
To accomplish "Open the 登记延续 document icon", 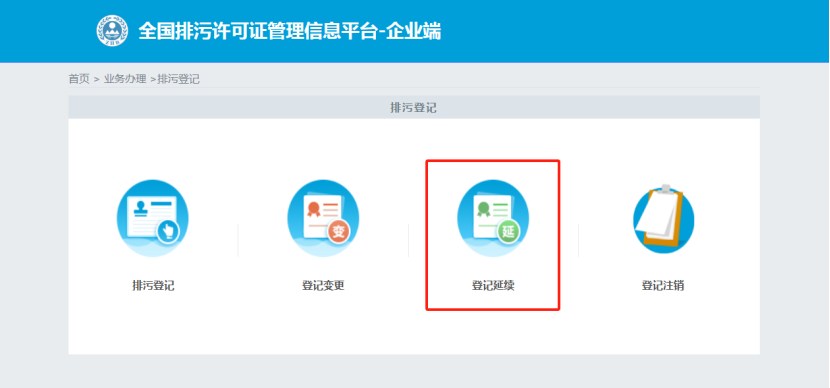I will click(493, 218).
